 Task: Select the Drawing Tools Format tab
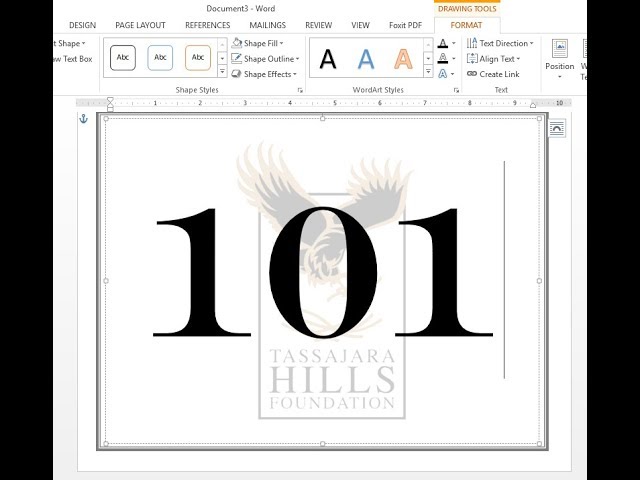(x=466, y=25)
